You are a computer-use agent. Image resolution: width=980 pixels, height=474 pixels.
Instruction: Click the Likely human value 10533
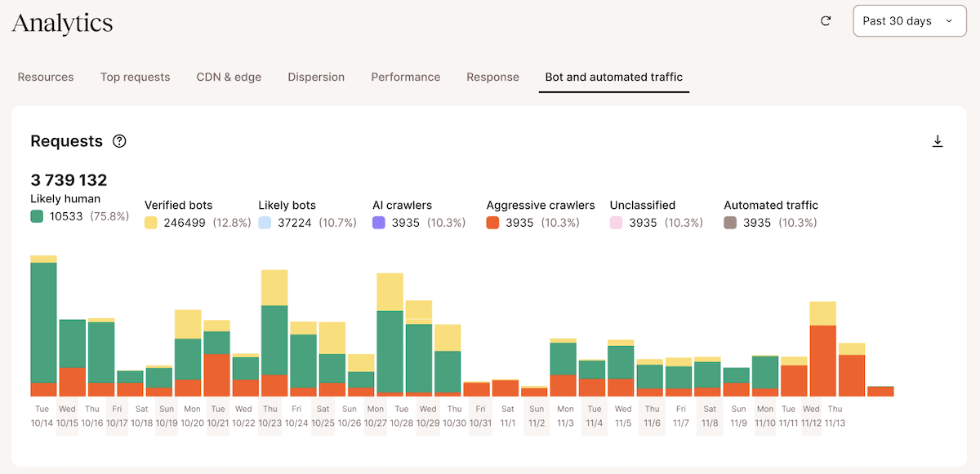click(x=66, y=216)
